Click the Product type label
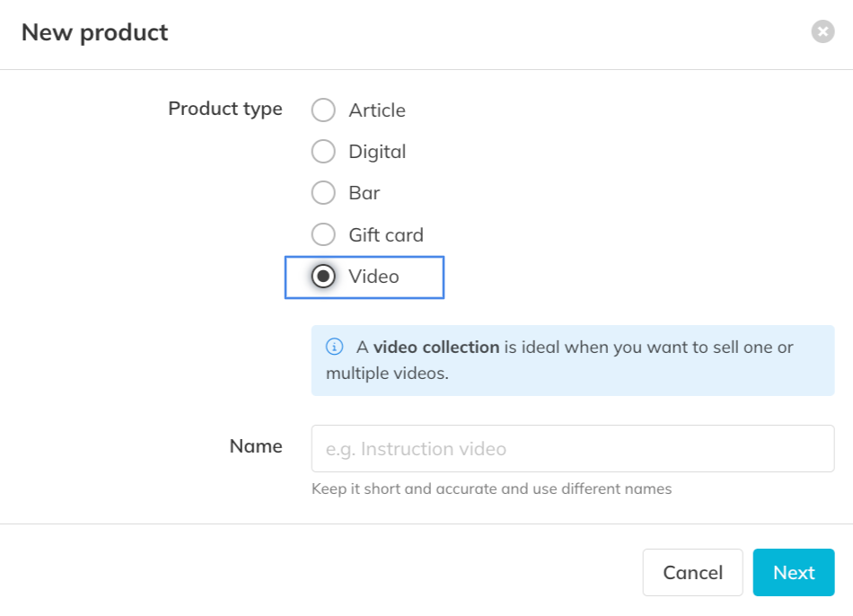Viewport: 853px width, 616px height. point(225,109)
